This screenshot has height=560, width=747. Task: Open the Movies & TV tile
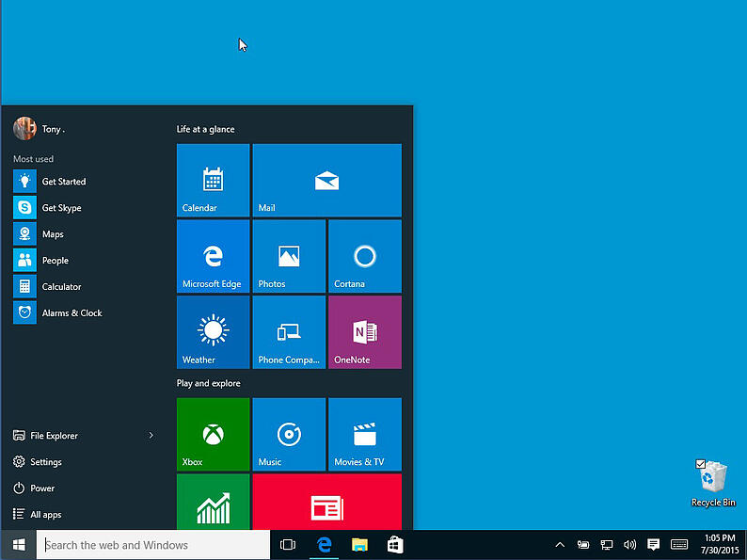tap(365, 434)
